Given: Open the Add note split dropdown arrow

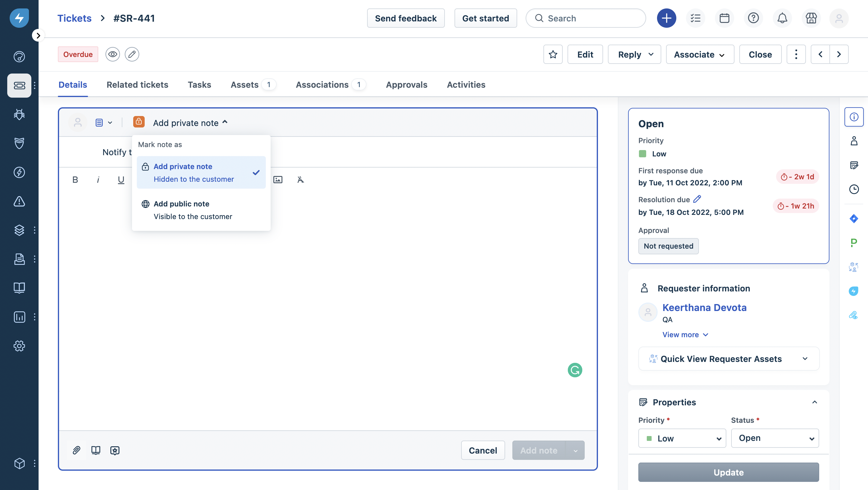Looking at the screenshot, I should click(576, 450).
